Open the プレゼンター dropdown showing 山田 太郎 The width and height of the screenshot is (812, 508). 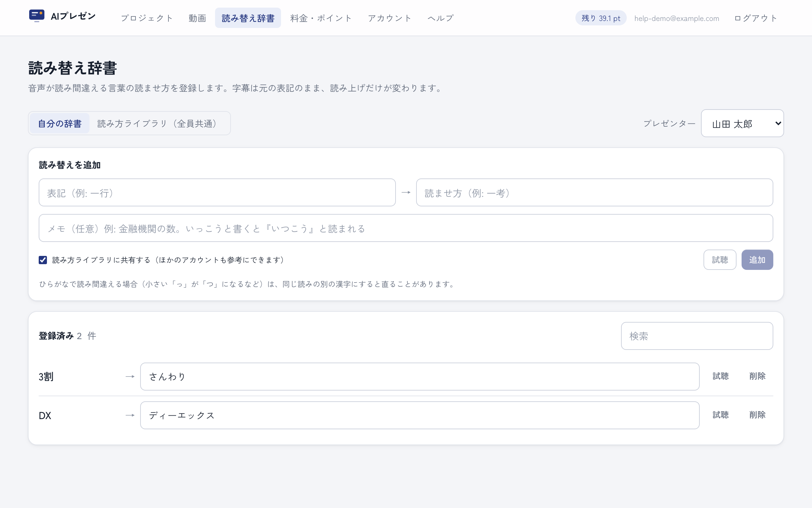[742, 123]
